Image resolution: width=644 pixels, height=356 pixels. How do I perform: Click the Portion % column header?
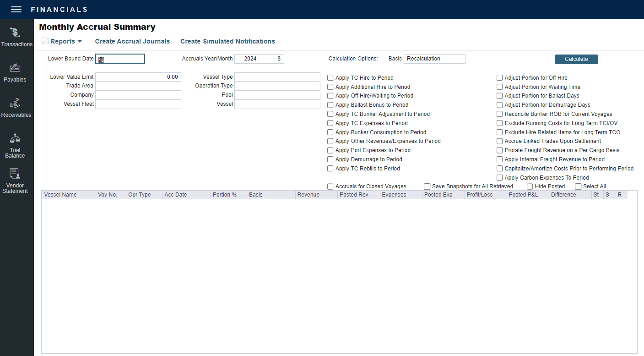point(228,195)
